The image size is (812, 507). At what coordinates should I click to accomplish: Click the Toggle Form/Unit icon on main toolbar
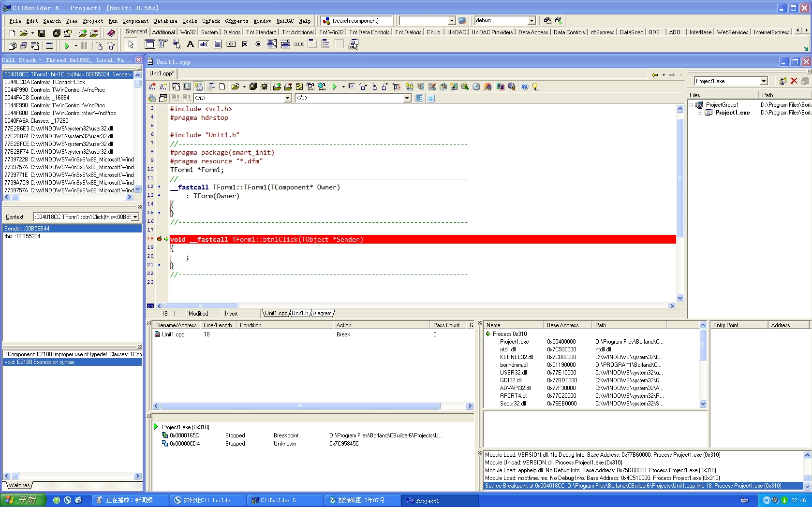[x=35, y=46]
